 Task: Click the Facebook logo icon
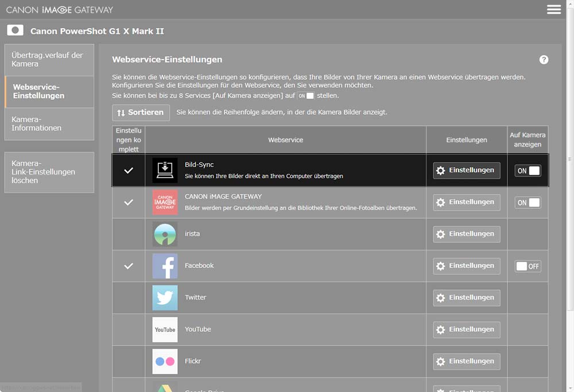pyautogui.click(x=165, y=266)
